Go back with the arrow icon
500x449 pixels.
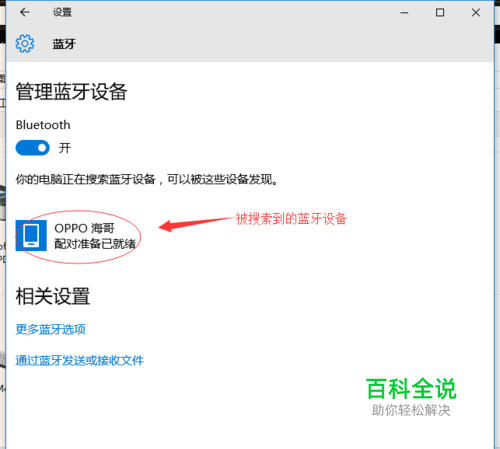coord(25,12)
